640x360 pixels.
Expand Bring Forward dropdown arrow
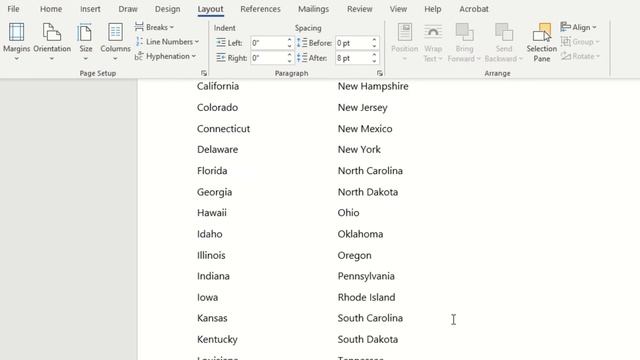pyautogui.click(x=478, y=59)
